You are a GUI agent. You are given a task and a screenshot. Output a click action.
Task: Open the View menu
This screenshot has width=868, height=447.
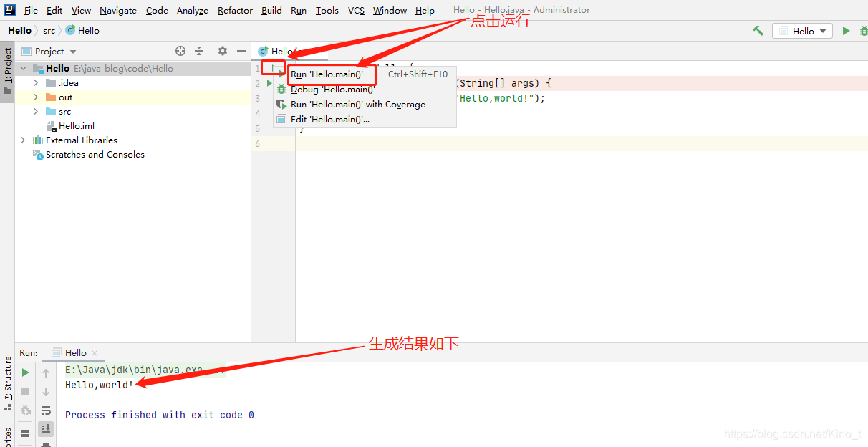coord(81,11)
